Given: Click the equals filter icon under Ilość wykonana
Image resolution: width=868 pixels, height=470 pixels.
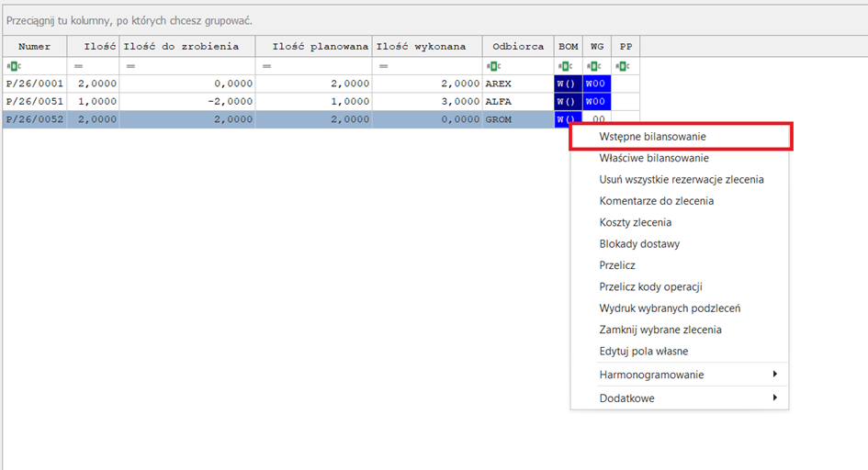Looking at the screenshot, I should 383,66.
